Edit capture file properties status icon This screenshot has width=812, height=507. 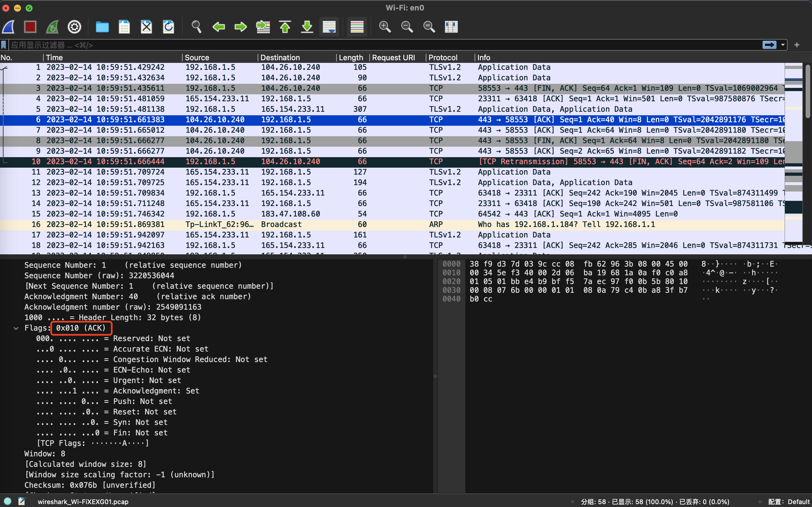click(22, 501)
